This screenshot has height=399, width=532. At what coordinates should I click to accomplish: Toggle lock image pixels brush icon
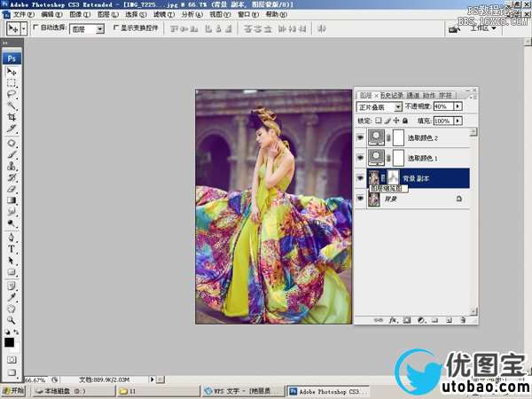[x=387, y=121]
